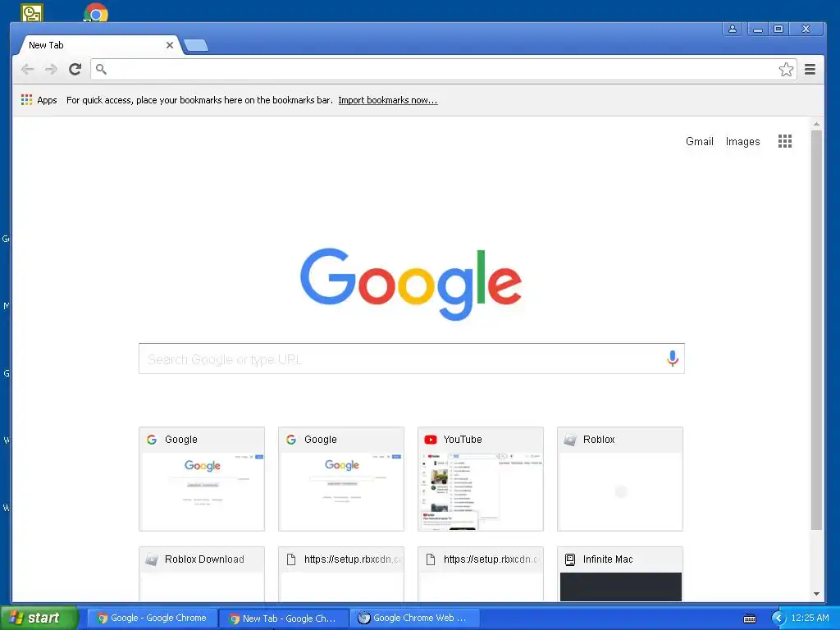This screenshot has height=630, width=840.
Task: Switch to New Tab - Google Chrome taskbar item
Action: pos(284,619)
